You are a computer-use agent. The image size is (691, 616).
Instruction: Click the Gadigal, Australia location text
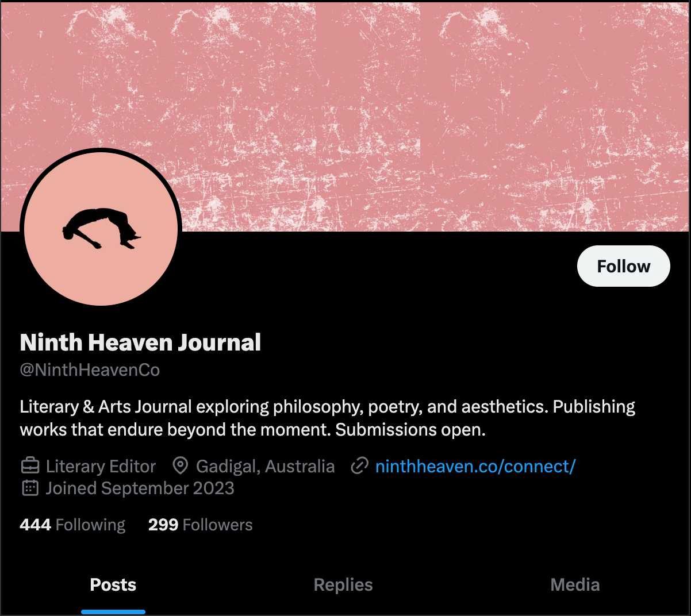[265, 466]
